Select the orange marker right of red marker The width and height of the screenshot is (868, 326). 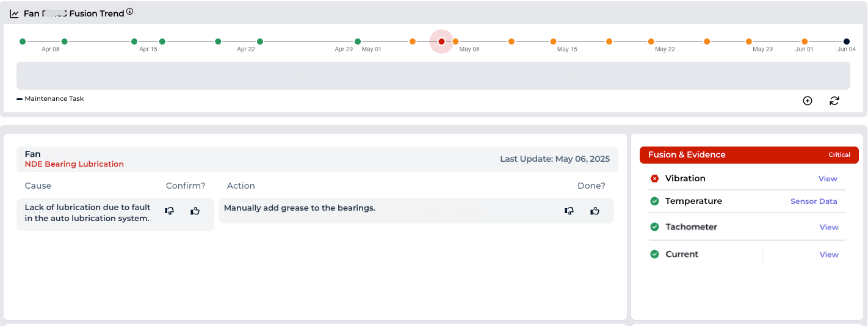[455, 42]
